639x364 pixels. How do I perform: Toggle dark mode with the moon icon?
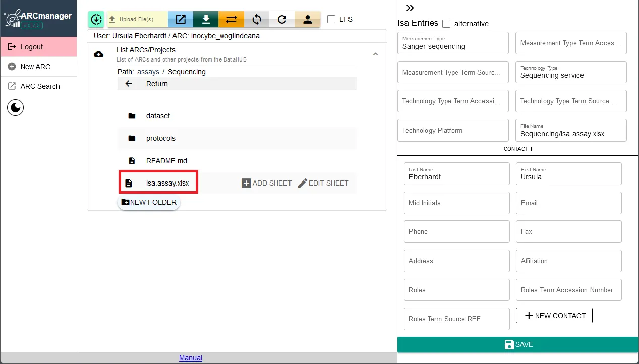(x=16, y=107)
